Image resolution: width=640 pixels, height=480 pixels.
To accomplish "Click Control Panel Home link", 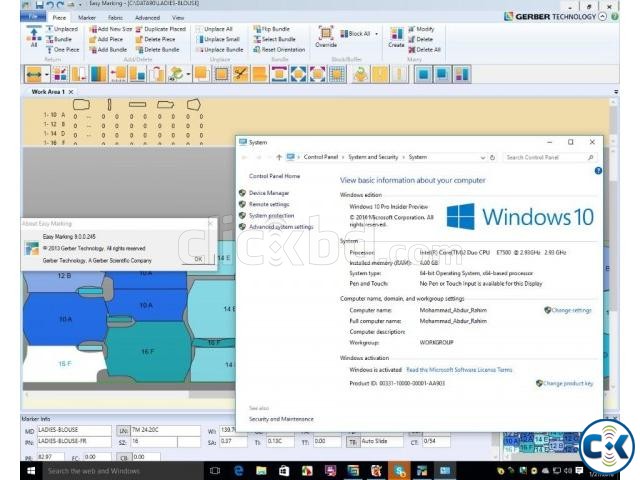I will [274, 176].
